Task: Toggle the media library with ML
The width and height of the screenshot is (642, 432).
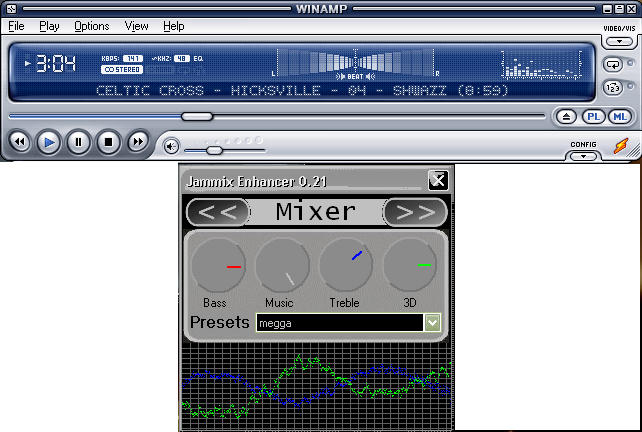Action: [x=619, y=117]
